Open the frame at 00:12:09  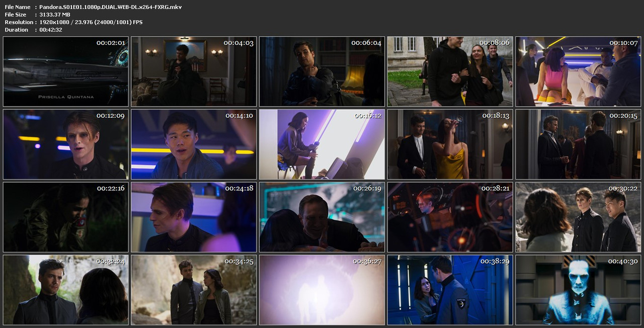pyautogui.click(x=65, y=144)
